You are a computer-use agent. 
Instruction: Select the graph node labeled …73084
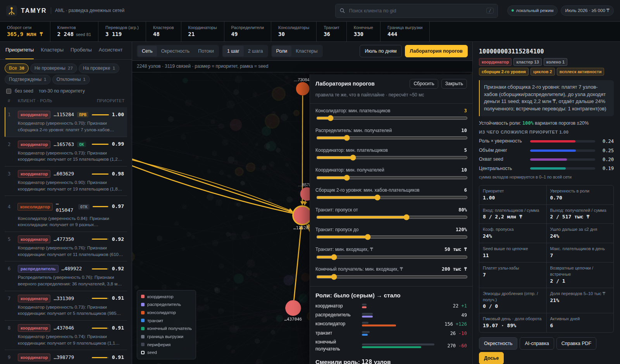(x=303, y=89)
